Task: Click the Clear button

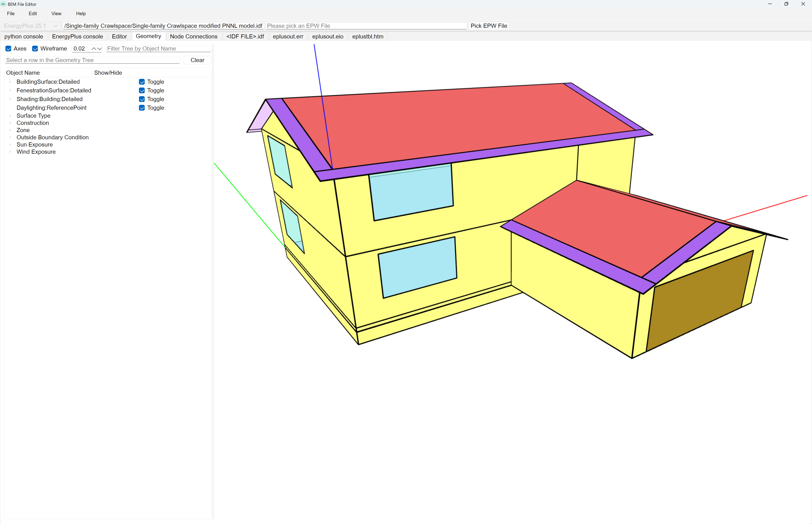Action: click(x=197, y=60)
